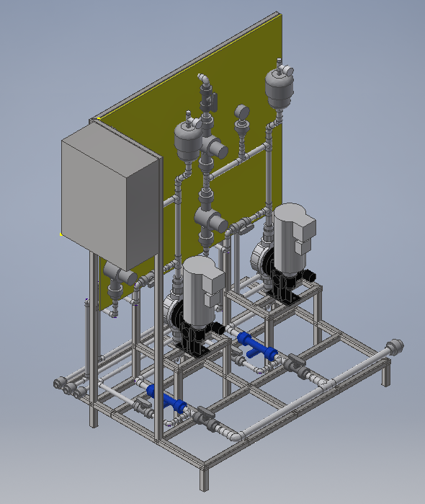
Task: Select the frame's front corner leg
Action: click(x=205, y=477)
